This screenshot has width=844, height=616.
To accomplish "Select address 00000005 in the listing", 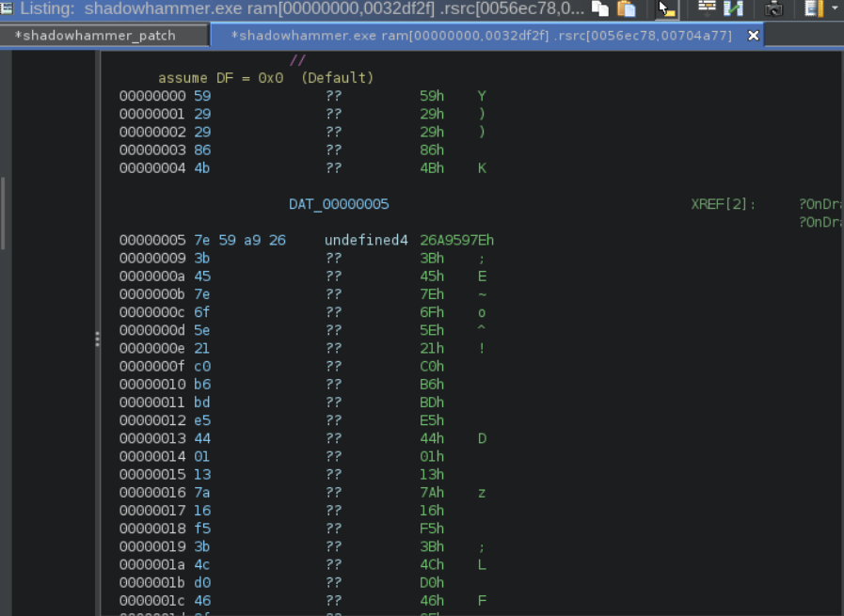I will (x=152, y=241).
